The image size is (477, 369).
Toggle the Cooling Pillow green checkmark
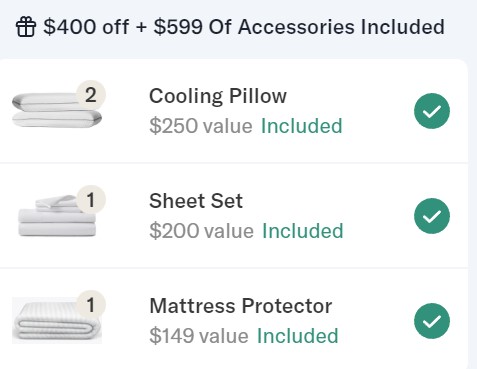[x=432, y=111]
